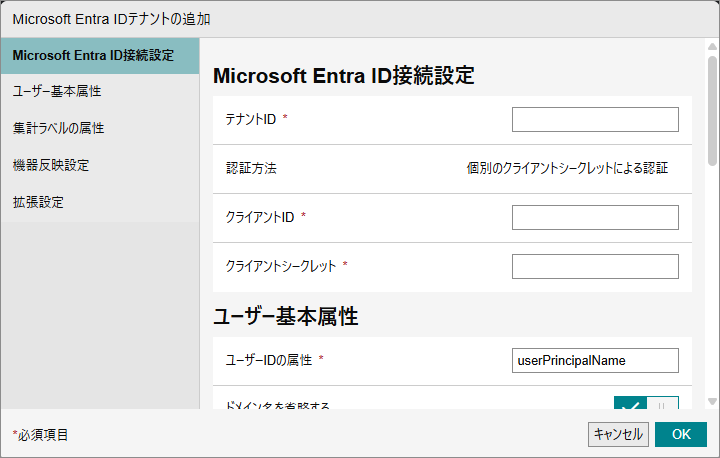Confirm with the OK button
This screenshot has width=720, height=458.
[681, 435]
